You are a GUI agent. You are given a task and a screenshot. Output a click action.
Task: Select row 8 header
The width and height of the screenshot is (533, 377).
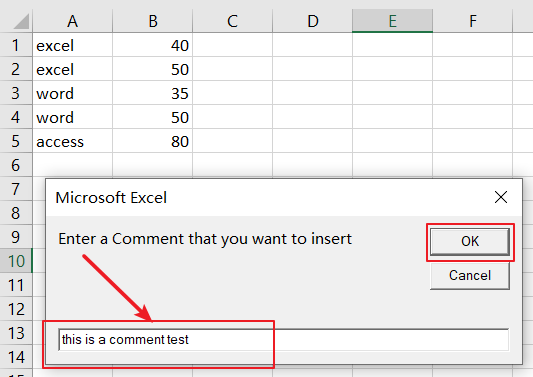pyautogui.click(x=16, y=213)
